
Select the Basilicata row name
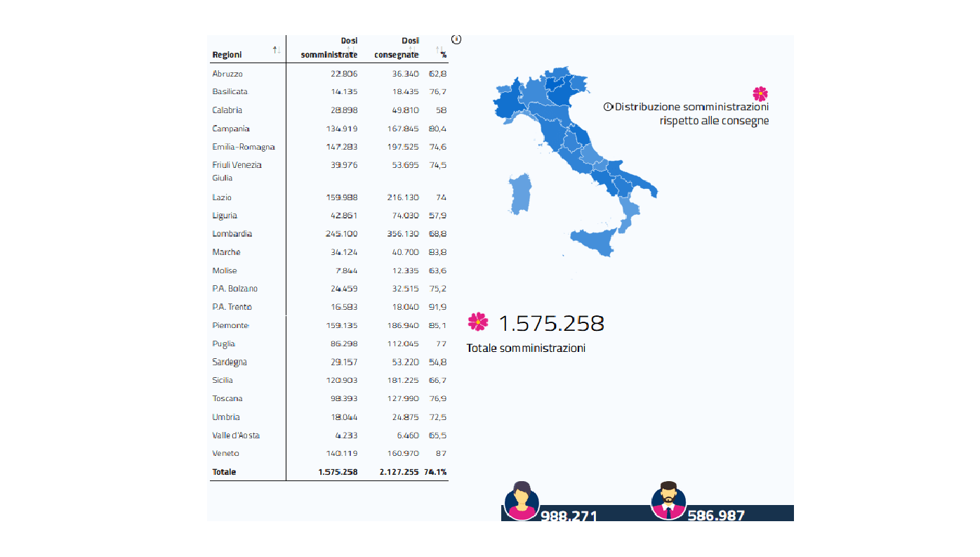click(x=230, y=91)
